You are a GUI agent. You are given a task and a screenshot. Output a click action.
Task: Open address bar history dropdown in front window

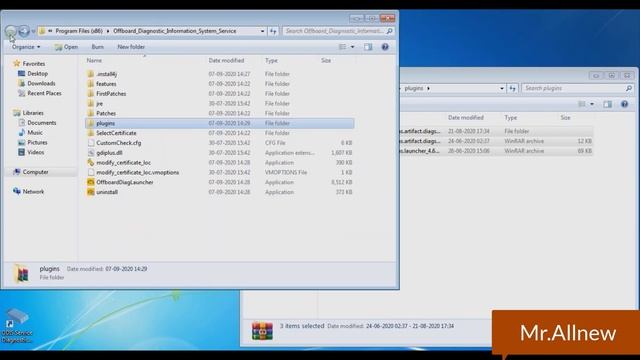[262, 31]
